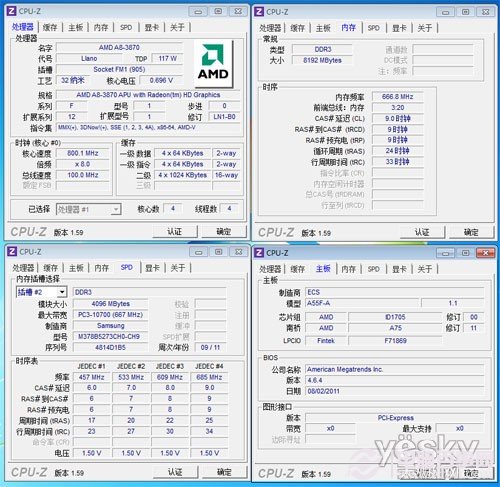Click the PC3-10700 (667 MHz) bandwidth value
The image size is (500, 487).
[x=111, y=315]
